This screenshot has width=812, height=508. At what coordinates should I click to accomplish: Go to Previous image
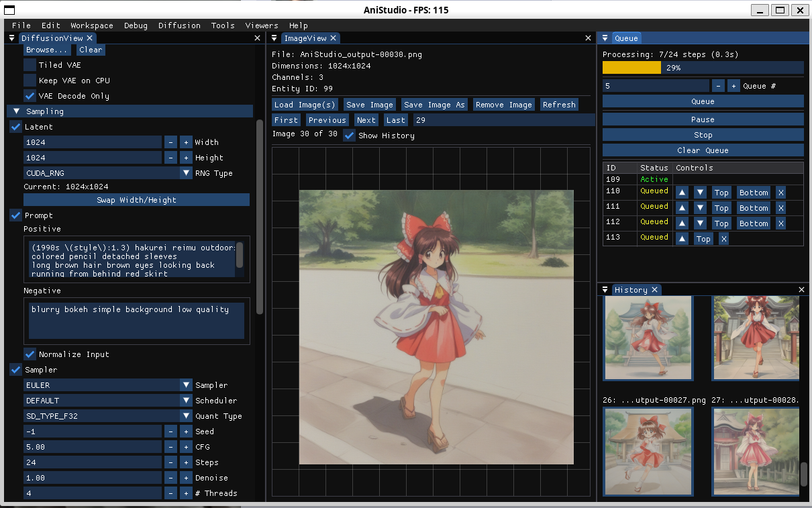327,120
